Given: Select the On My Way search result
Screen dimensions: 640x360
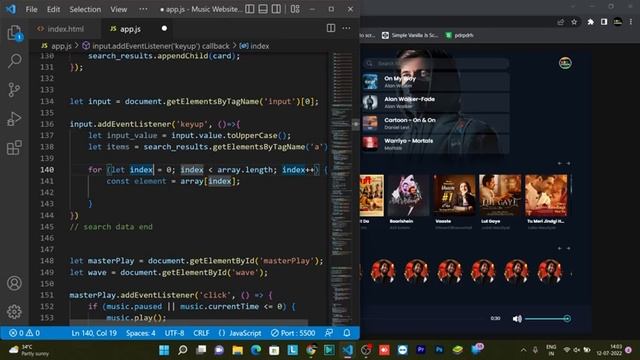Looking at the screenshot, I should [436, 82].
